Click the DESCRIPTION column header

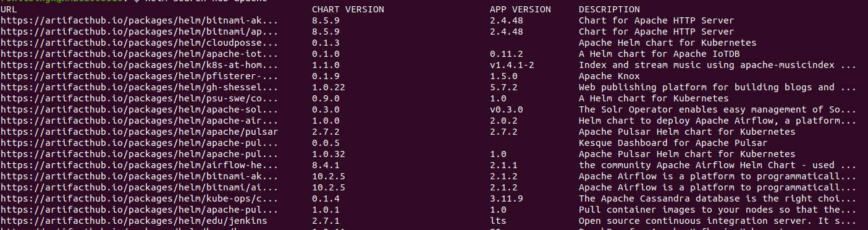coord(609,9)
